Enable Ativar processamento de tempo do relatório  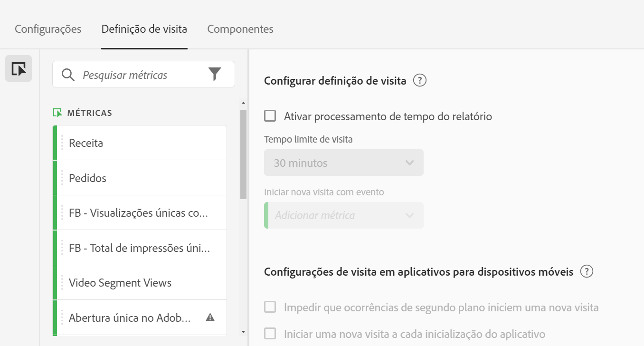click(270, 116)
